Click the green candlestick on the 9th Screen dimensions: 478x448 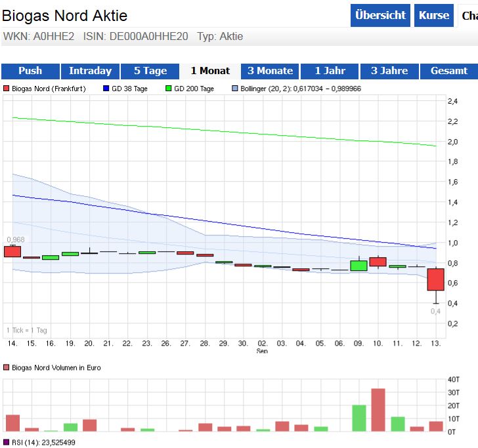tap(358, 266)
